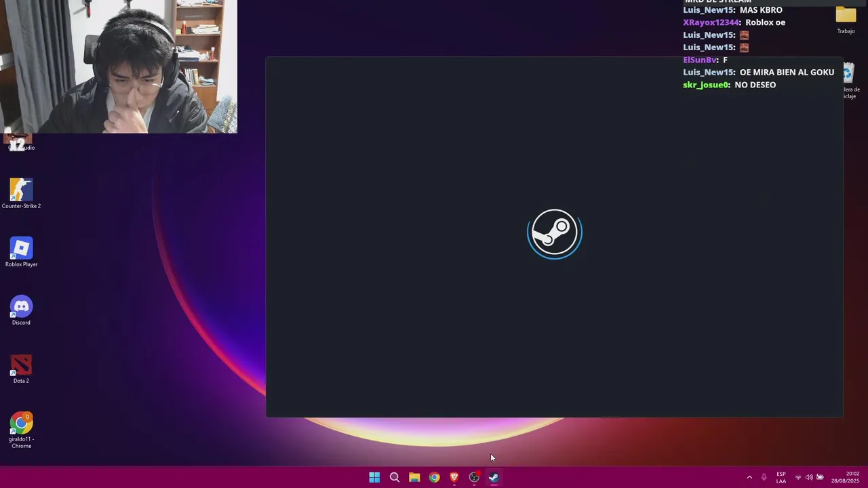Click chat message "MAS KBRO"
This screenshot has height=488, width=868.
point(761,10)
